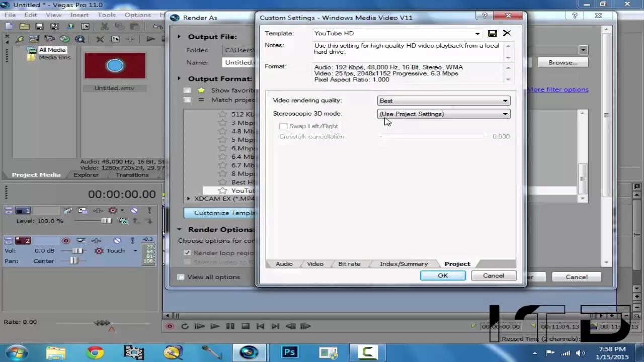
Task: Click the Get Media from Web icon
Action: coord(79,39)
